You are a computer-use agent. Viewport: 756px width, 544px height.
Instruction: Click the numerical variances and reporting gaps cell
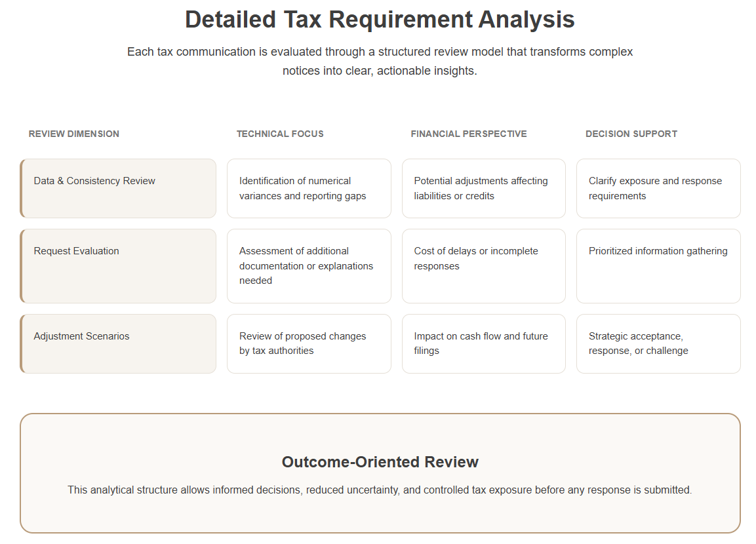(x=309, y=188)
